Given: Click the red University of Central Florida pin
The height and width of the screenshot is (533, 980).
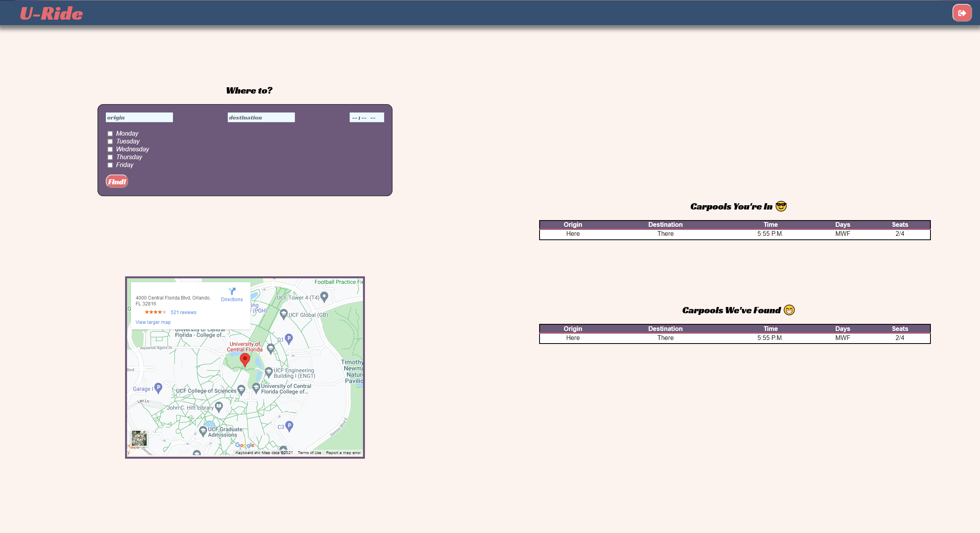Looking at the screenshot, I should 245,359.
